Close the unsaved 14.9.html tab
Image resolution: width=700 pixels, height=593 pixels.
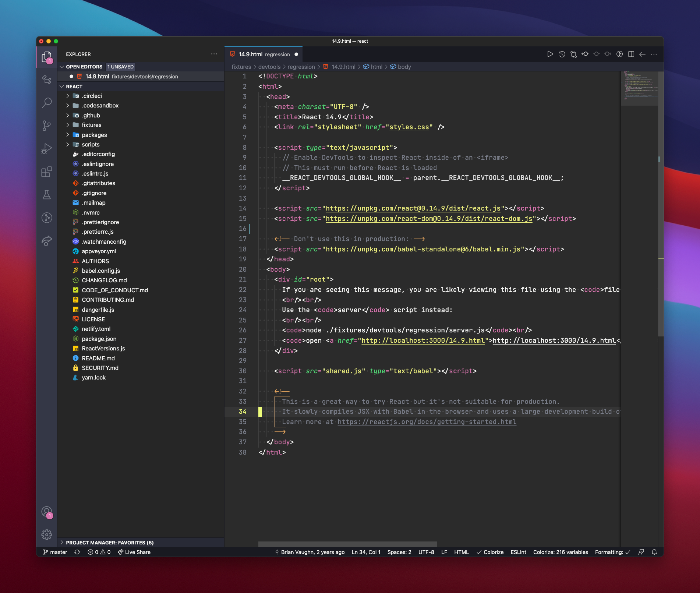click(x=296, y=54)
